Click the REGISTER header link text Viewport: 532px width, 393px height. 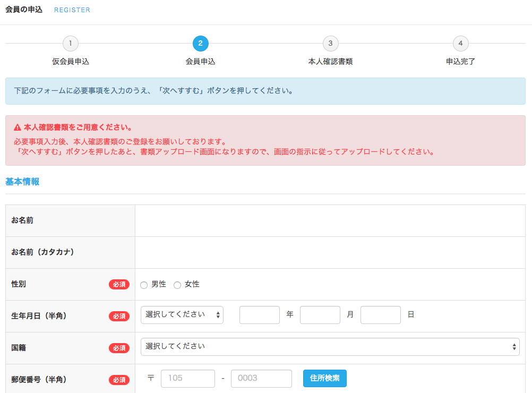pos(72,10)
